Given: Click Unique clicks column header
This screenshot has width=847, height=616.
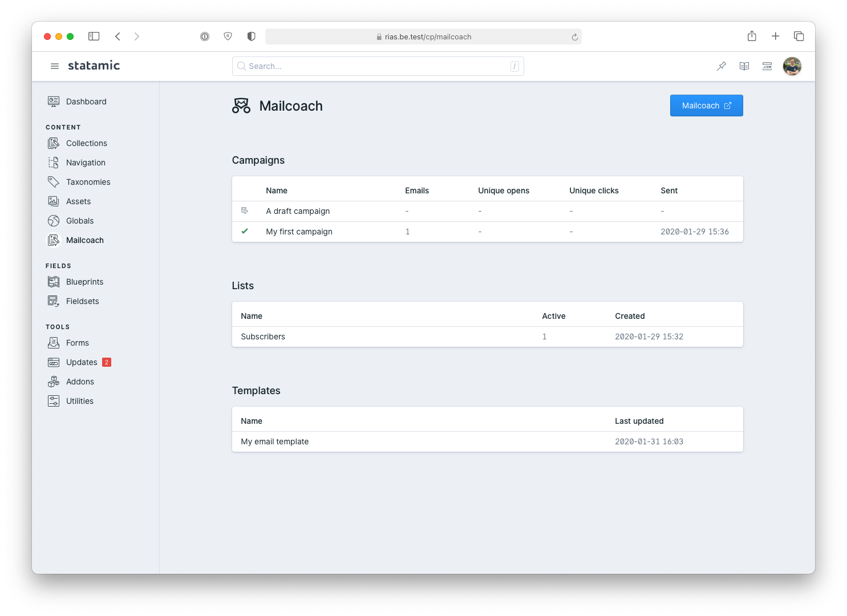Looking at the screenshot, I should [594, 191].
